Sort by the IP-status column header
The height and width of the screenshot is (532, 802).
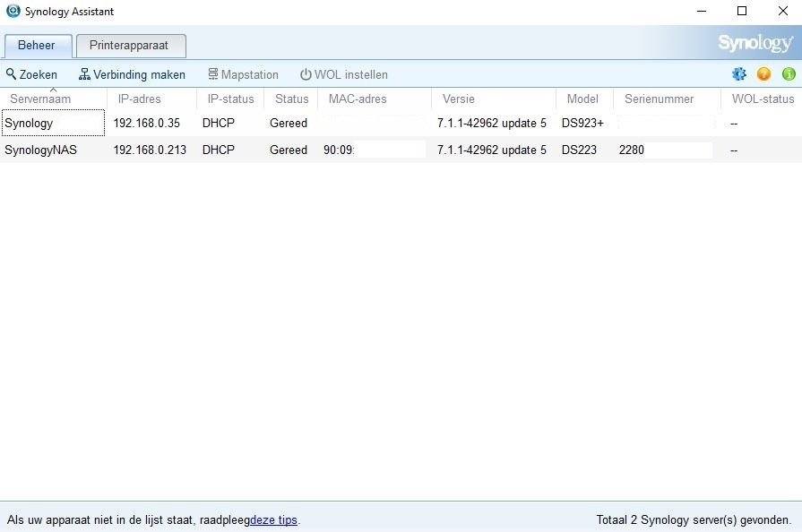pos(230,99)
